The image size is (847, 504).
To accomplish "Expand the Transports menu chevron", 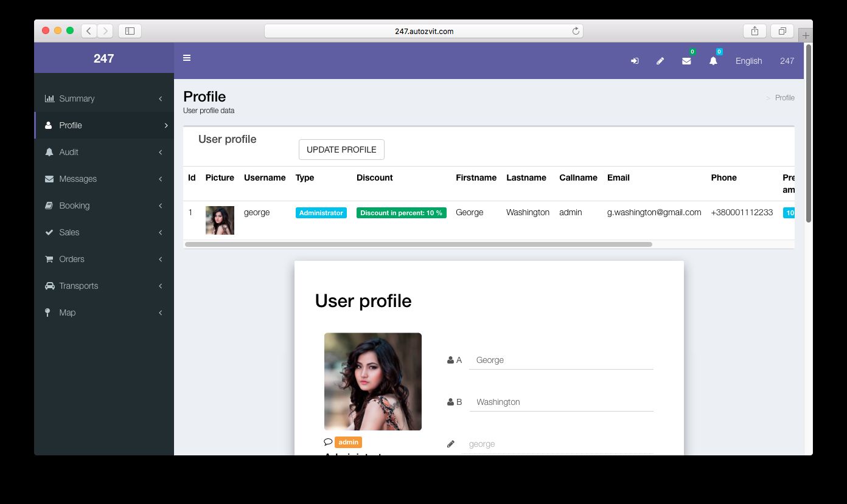I will [161, 286].
